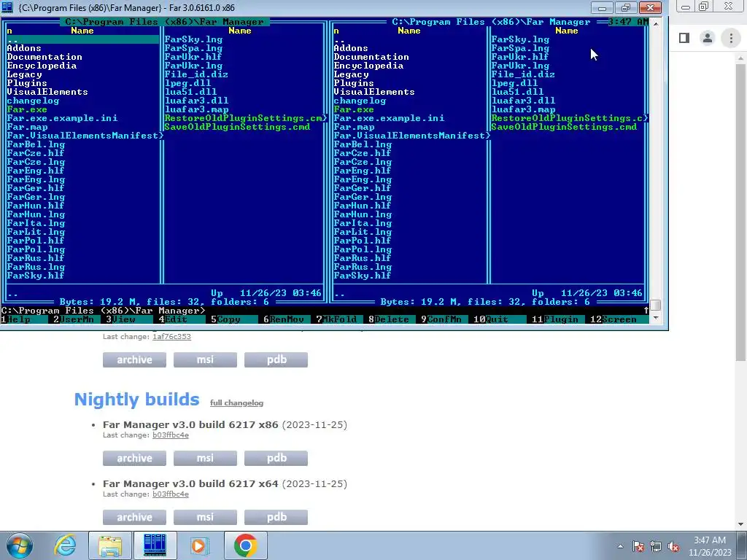Image resolution: width=747 pixels, height=560 pixels.
Task: Select SaveOldPluginSettings.cmd in left panel
Action: pyautogui.click(x=237, y=127)
